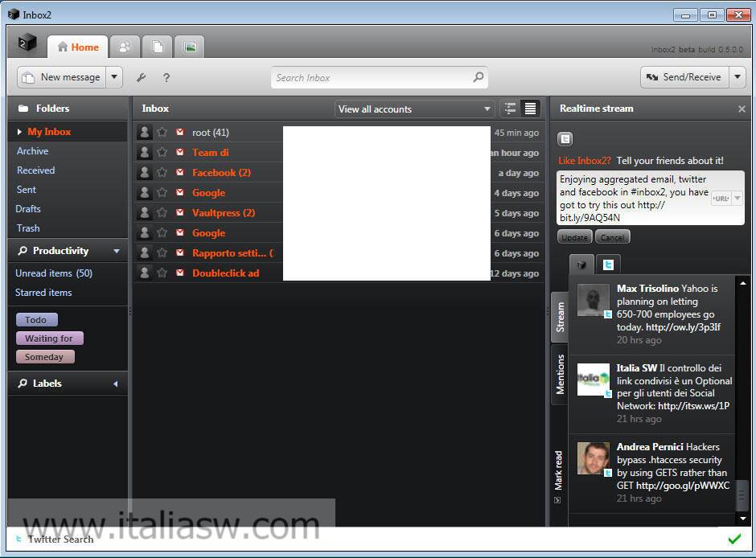Click the contact avatar on Facebook row
756x558 pixels.
144,173
